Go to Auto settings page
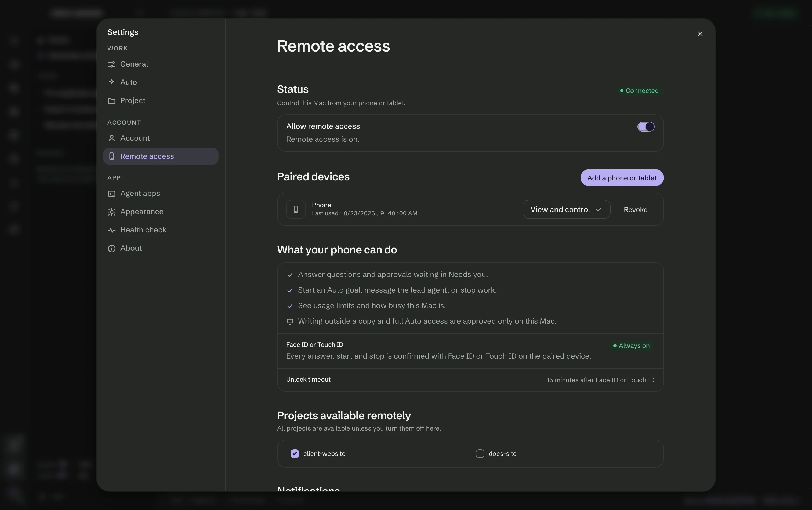The height and width of the screenshot is (510, 812). pyautogui.click(x=161, y=82)
